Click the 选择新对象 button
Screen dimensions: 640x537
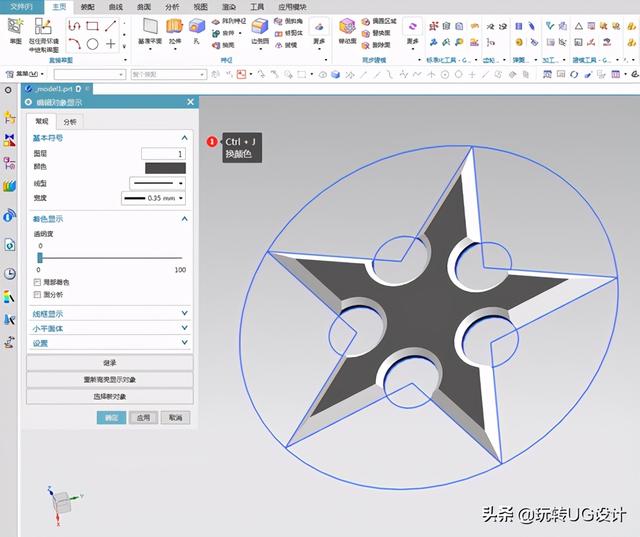pos(110,397)
